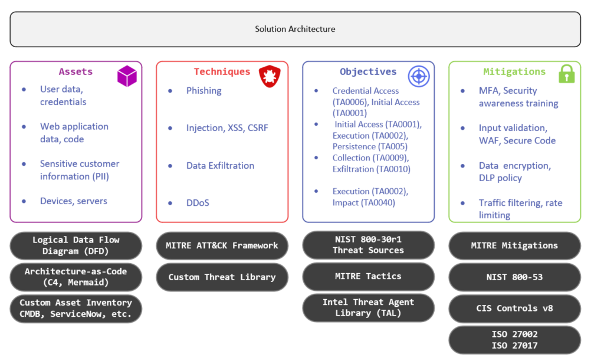Click the ISO 27002 ISO 27017 button

pos(514,339)
